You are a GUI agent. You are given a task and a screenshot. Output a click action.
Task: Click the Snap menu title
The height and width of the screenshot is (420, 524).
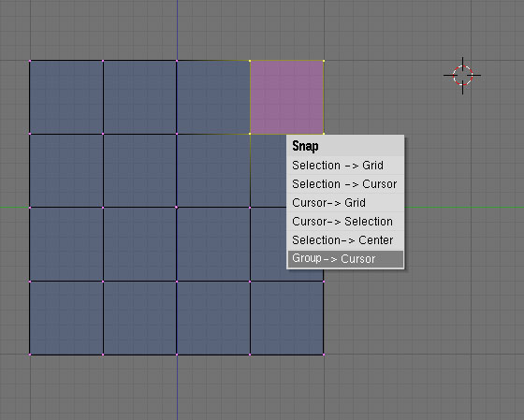pos(305,146)
